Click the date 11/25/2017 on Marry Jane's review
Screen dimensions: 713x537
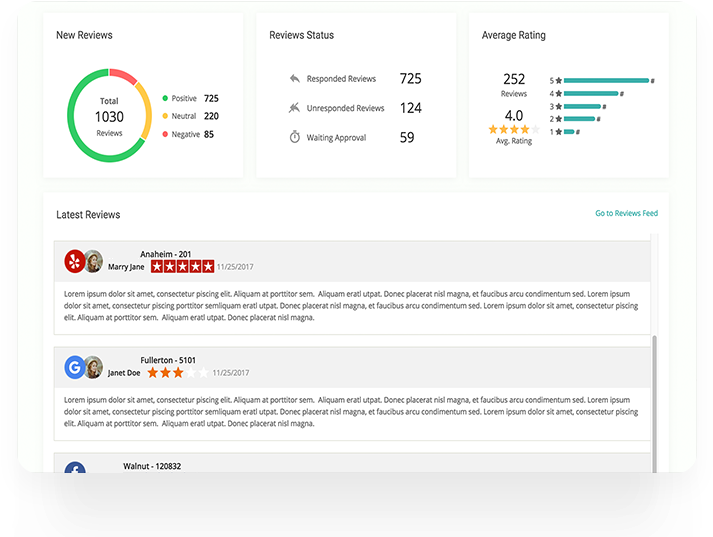tap(235, 267)
